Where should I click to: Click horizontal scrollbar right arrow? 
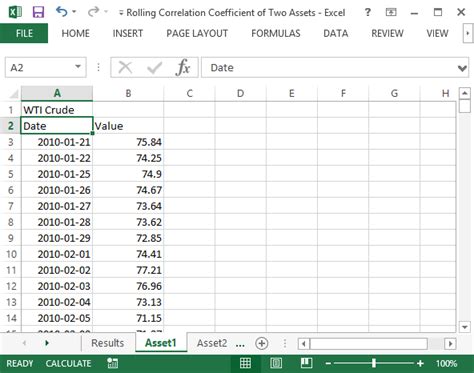click(450, 344)
